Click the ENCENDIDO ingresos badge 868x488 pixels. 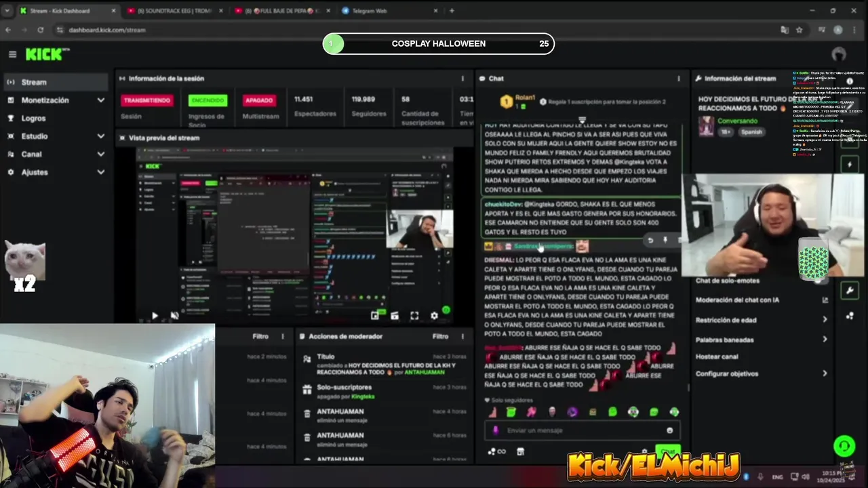pyautogui.click(x=208, y=100)
